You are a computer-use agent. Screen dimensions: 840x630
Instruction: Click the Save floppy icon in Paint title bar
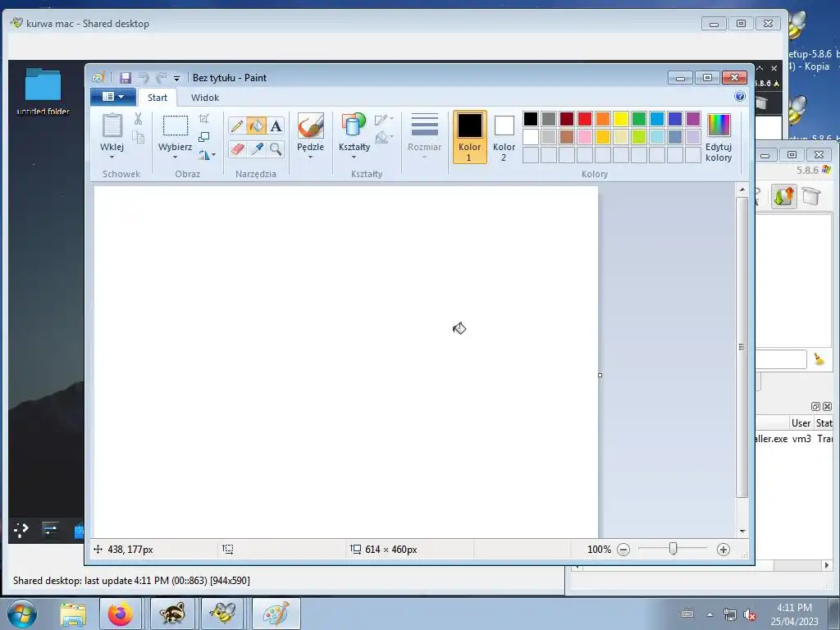point(125,78)
